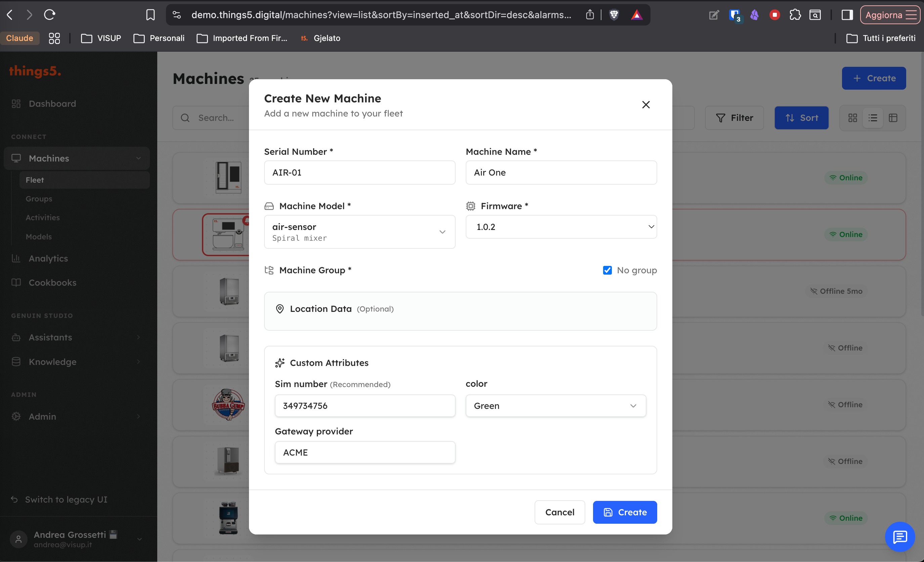924x562 pixels.
Task: Open the Gjelato bookmark
Action: 321,38
